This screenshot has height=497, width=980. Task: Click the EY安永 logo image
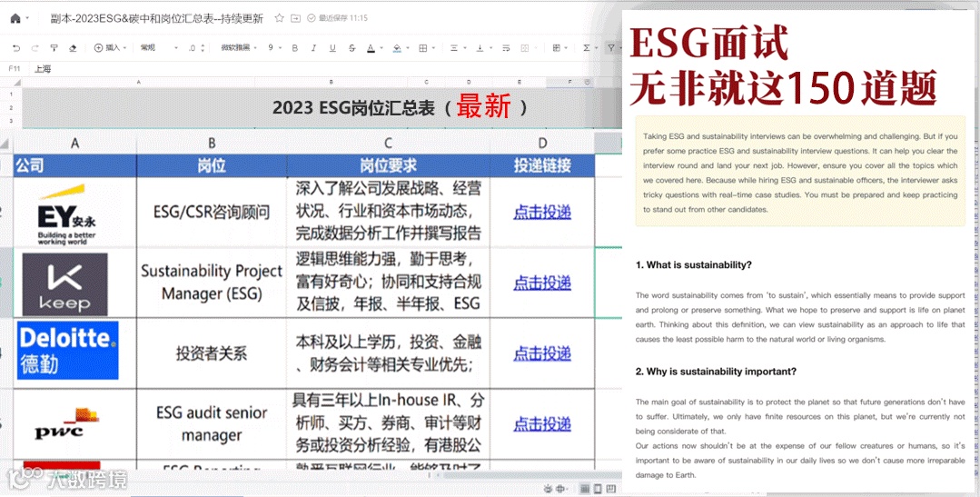pyautogui.click(x=65, y=215)
